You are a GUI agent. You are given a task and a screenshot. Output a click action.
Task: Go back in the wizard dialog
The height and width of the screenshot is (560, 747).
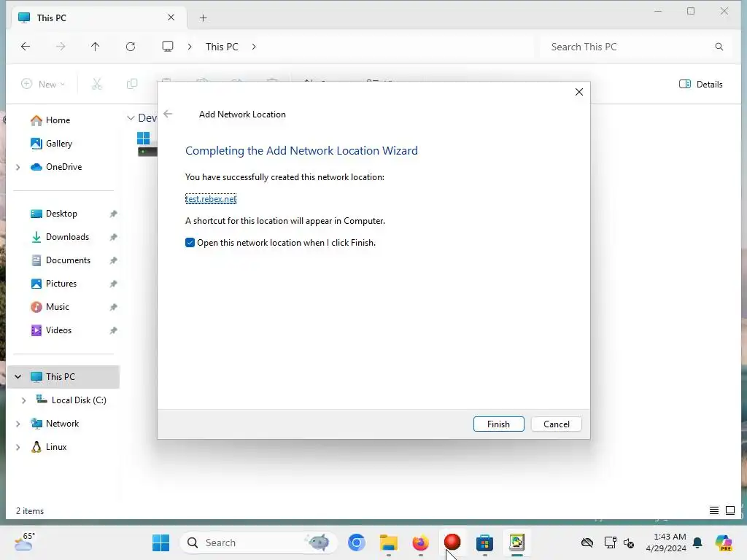pos(168,114)
